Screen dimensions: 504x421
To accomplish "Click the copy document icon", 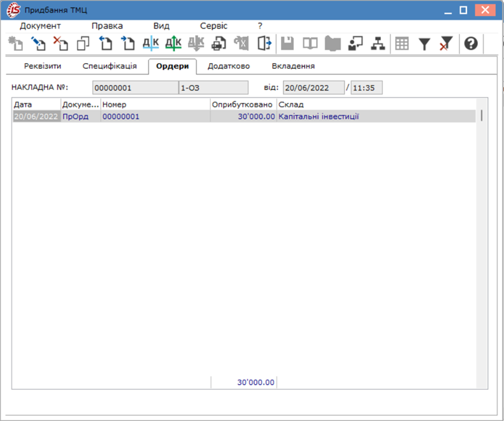I will click(x=83, y=43).
